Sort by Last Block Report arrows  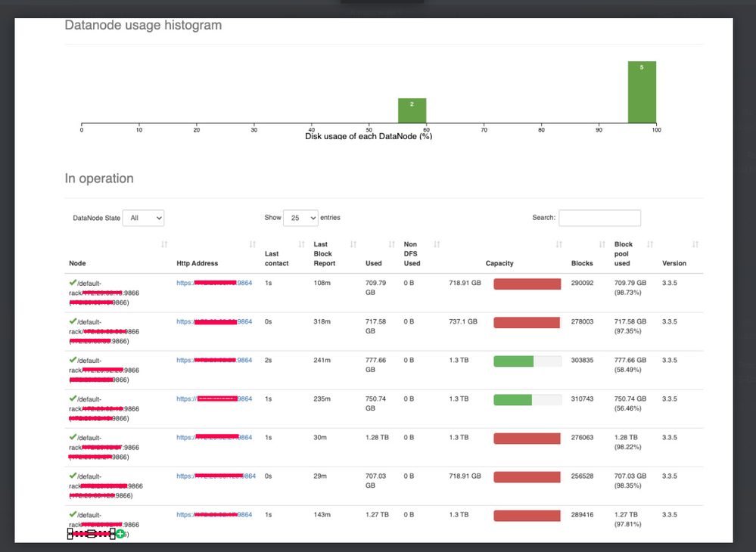click(x=353, y=245)
